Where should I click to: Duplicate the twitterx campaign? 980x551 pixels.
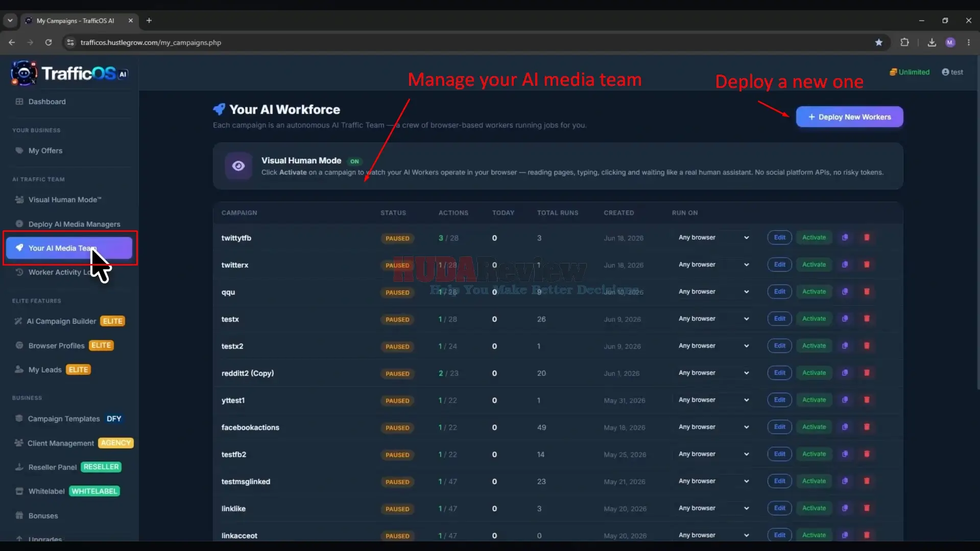pyautogui.click(x=845, y=265)
